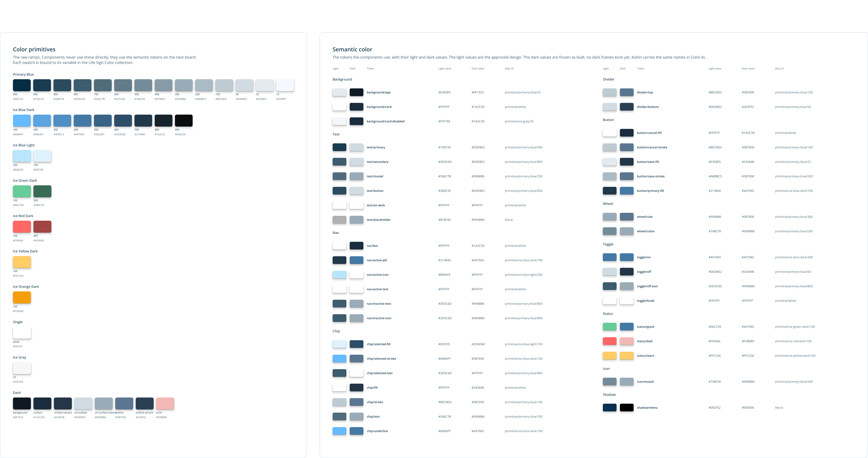The width and height of the screenshot is (868, 458).
Task: Click the toggle/off-text token label
Action: (x=647, y=286)
